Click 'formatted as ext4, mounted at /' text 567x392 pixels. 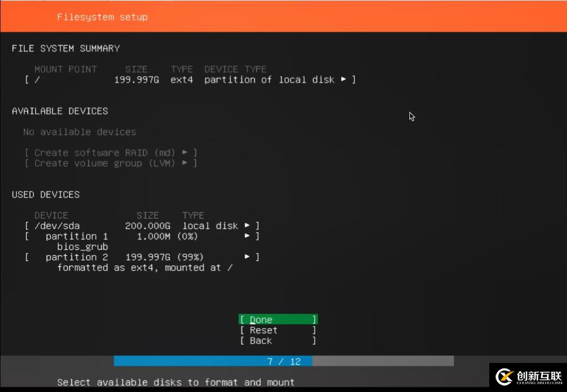point(144,268)
